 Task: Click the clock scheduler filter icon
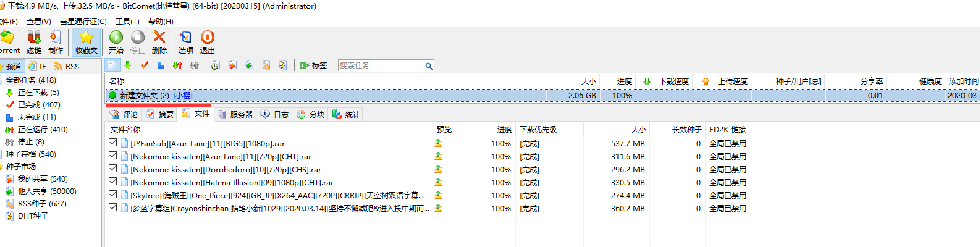(215, 65)
